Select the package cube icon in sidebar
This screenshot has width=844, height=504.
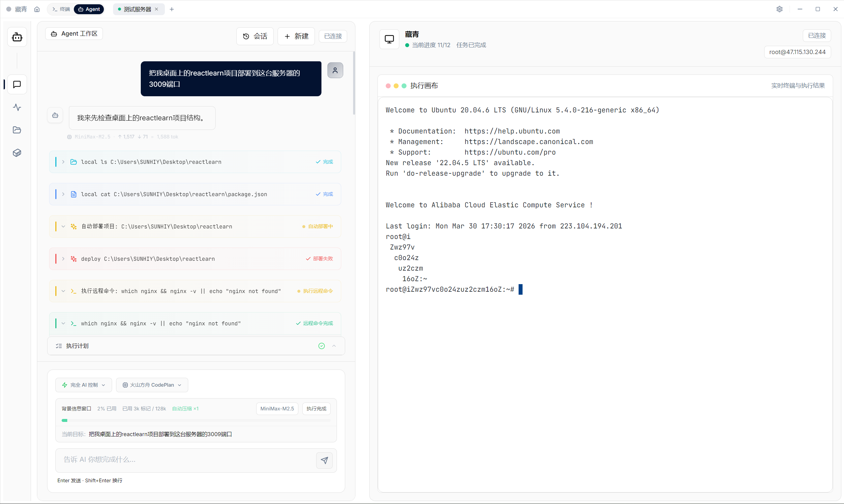coord(17,153)
